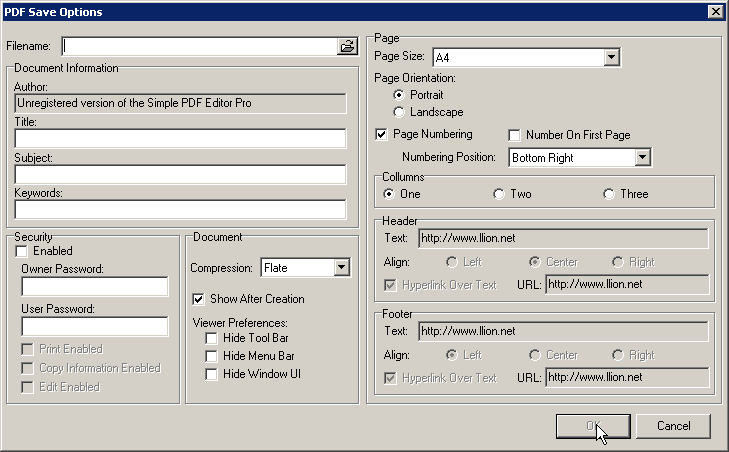This screenshot has height=452, width=729.
Task: Check Number On First Page
Action: pyautogui.click(x=514, y=135)
